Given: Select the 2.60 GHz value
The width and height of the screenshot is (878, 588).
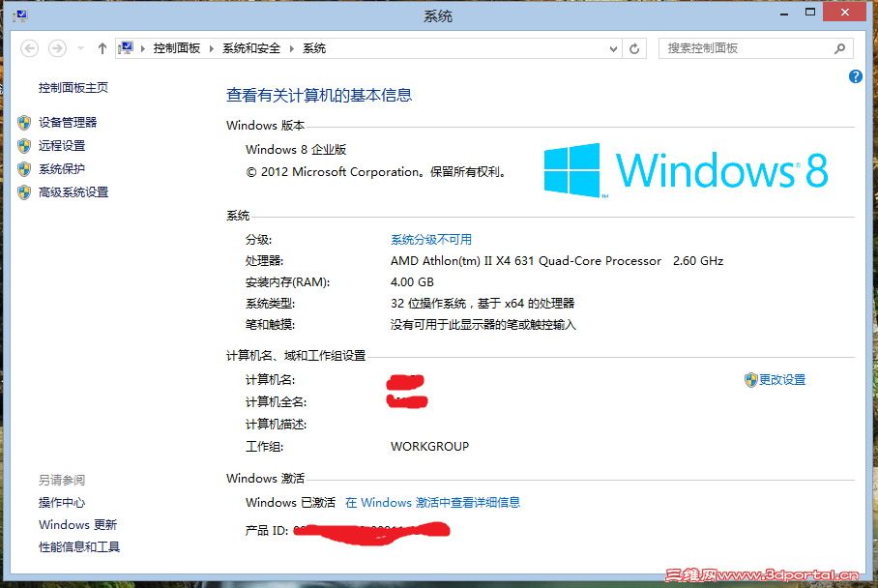Looking at the screenshot, I should click(x=698, y=261).
